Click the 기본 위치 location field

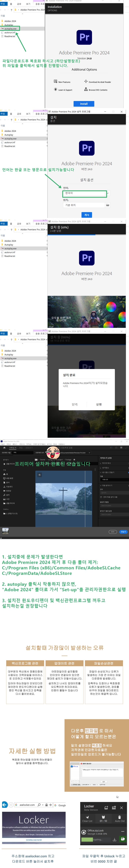click(x=84, y=205)
